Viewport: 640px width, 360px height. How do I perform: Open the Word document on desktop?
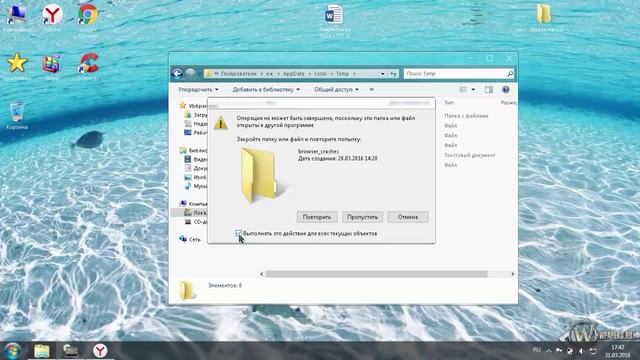click(334, 20)
